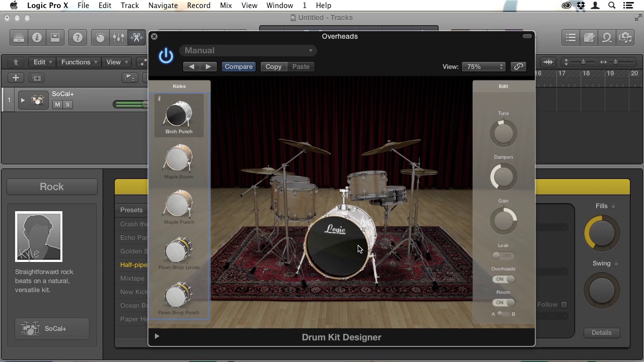
Task: Toggle the plugin power bypass button
Action: click(166, 55)
